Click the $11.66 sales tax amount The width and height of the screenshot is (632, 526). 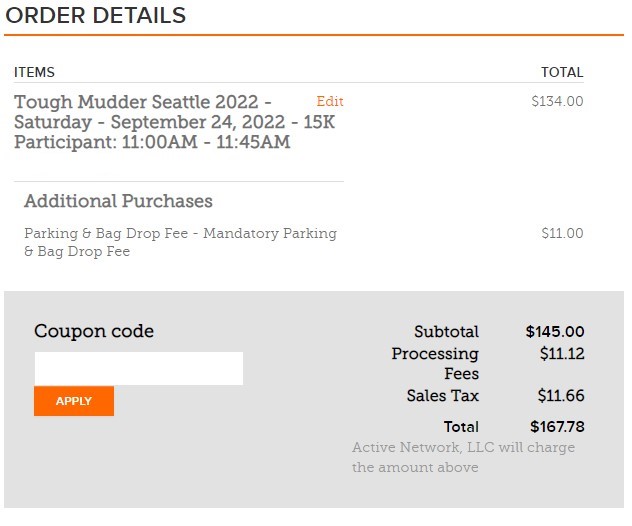[561, 396]
